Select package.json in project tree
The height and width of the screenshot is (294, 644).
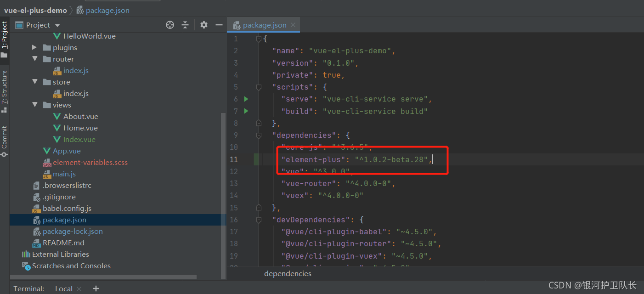(x=64, y=220)
